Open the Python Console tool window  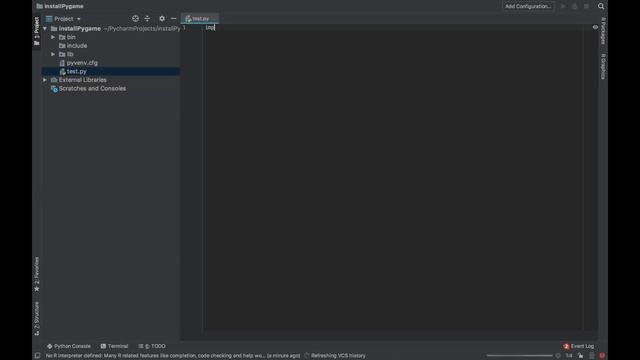(x=69, y=346)
